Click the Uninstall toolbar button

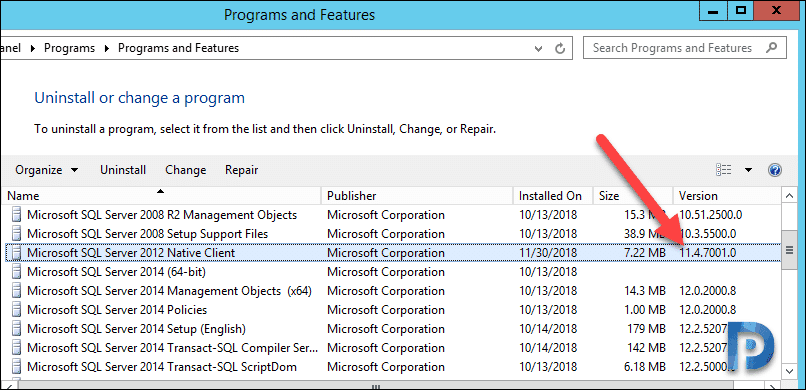click(x=123, y=170)
